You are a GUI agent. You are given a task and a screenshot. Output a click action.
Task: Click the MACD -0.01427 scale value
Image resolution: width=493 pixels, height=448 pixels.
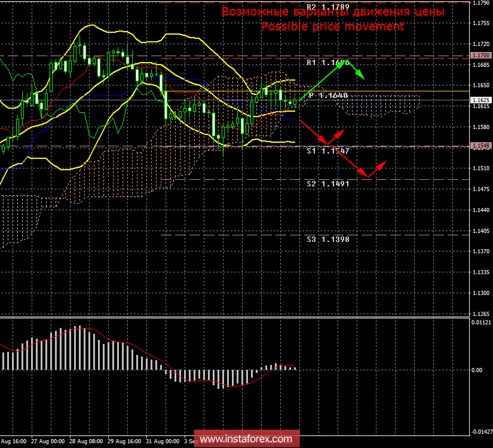(x=482, y=432)
